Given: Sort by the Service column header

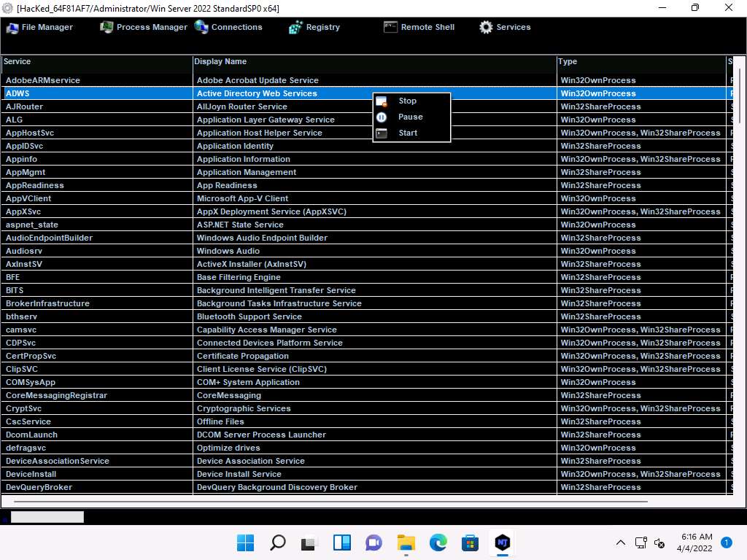Looking at the screenshot, I should pyautogui.click(x=96, y=62).
